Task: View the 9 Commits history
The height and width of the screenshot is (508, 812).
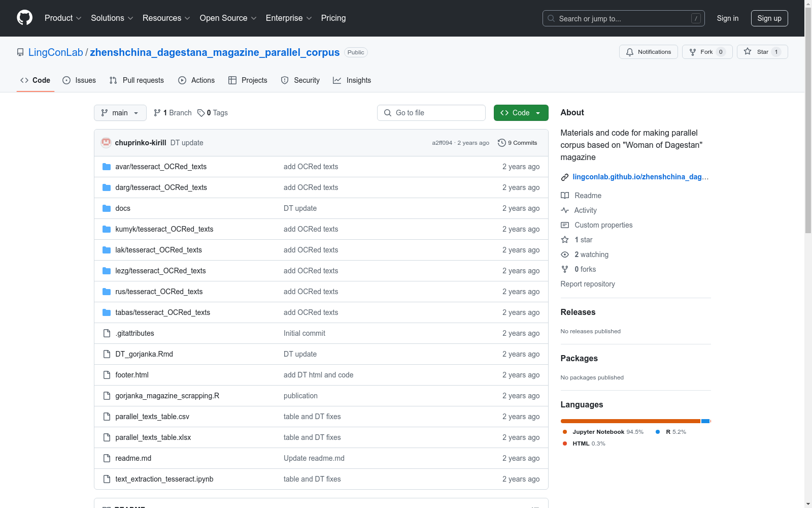Action: pyautogui.click(x=518, y=143)
